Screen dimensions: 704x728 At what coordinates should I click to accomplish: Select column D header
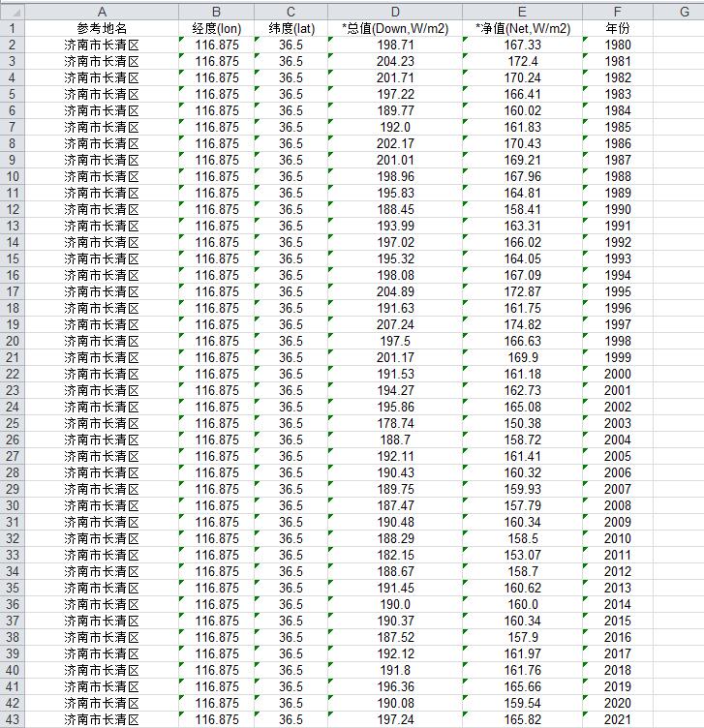[x=395, y=12]
